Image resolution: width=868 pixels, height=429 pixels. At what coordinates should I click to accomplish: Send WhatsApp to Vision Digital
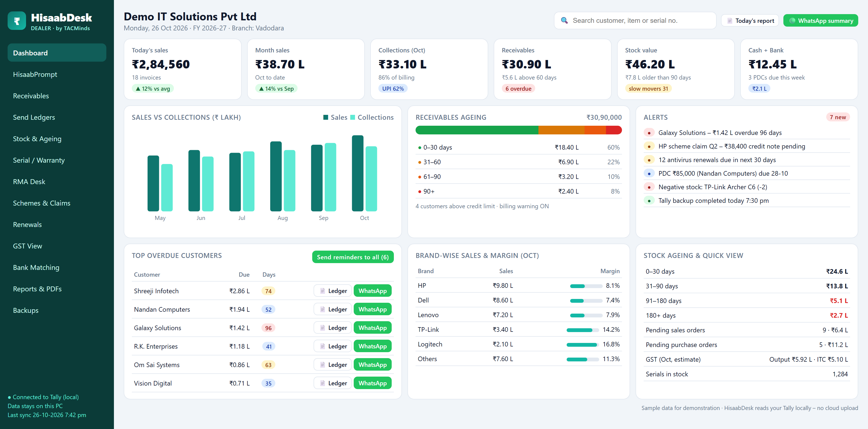coord(372,383)
